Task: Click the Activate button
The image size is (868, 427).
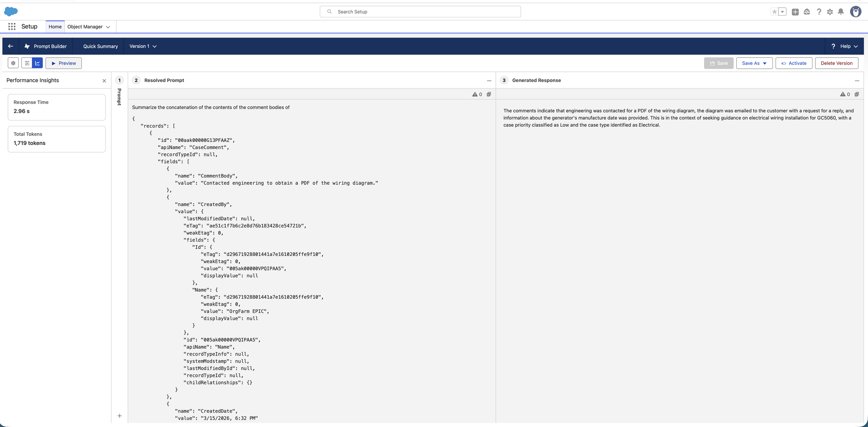Action: (794, 63)
